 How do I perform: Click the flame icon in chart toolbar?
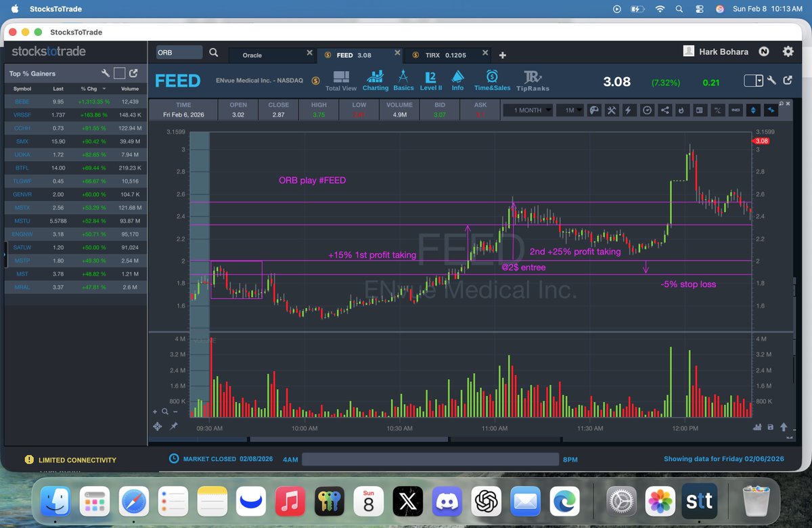click(682, 110)
